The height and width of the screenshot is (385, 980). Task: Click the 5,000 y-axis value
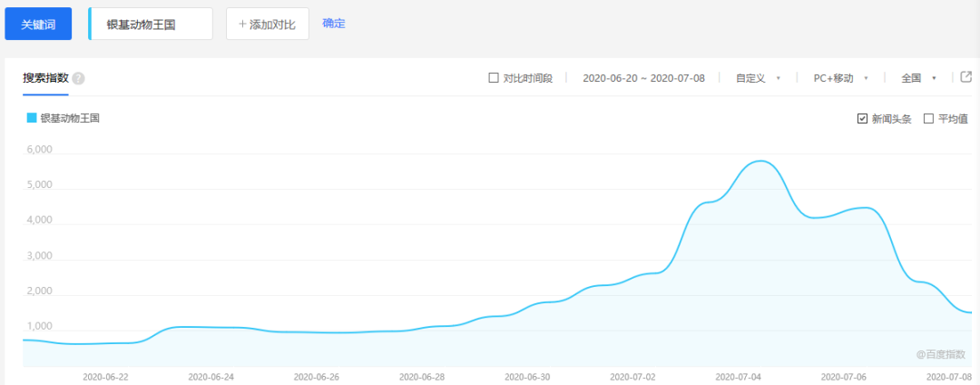(x=39, y=185)
